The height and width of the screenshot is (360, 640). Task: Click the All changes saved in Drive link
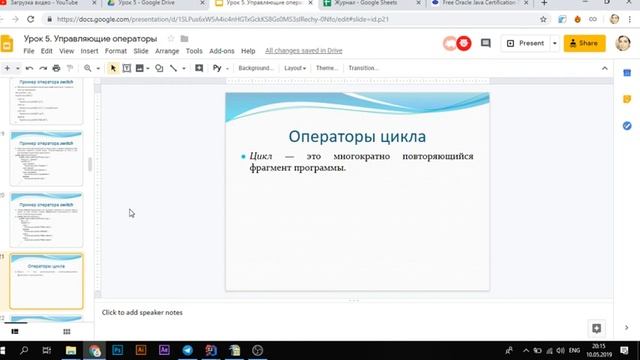(304, 51)
